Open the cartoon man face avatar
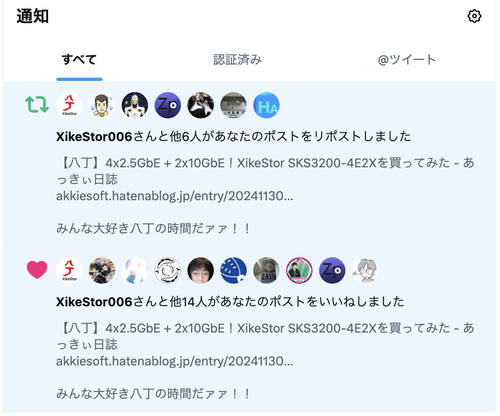This screenshot has width=500, height=416. [102, 105]
